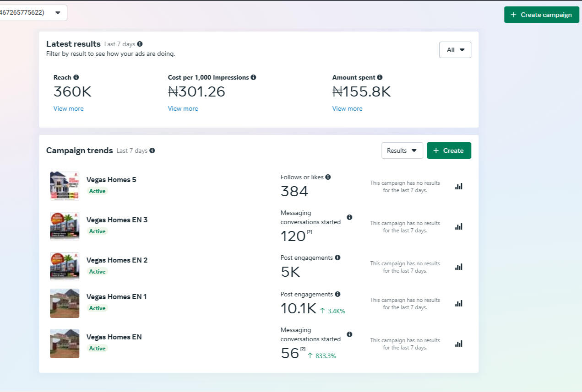Expand the account selector dropdown at top left
Image resolution: width=582 pixels, height=392 pixels.
58,13
